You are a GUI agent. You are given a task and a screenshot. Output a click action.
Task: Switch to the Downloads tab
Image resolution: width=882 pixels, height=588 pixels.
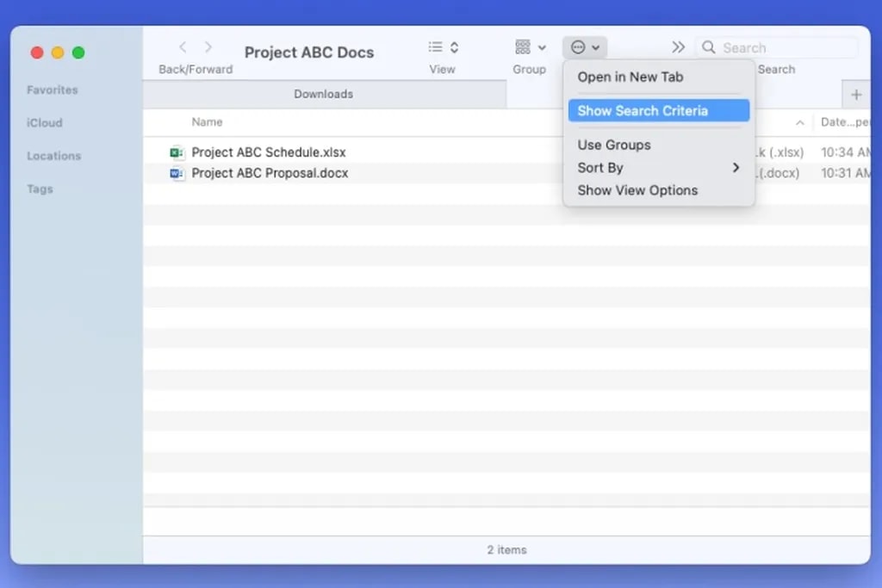(323, 94)
